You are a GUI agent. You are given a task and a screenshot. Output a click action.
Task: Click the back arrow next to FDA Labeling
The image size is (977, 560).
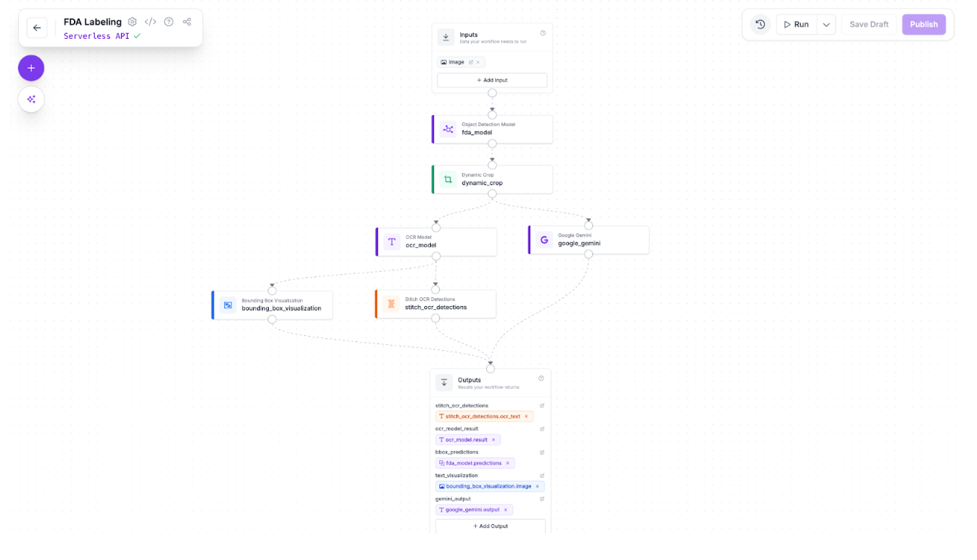coord(37,28)
